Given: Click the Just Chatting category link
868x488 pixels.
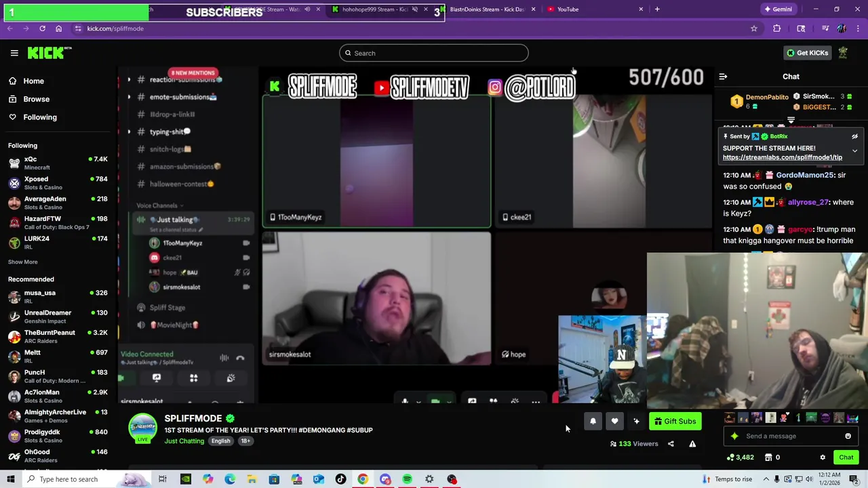Looking at the screenshot, I should [x=184, y=441].
